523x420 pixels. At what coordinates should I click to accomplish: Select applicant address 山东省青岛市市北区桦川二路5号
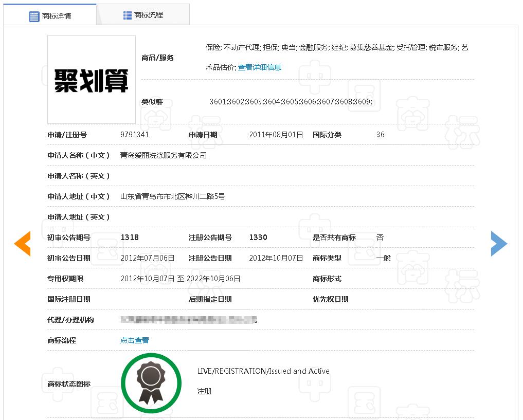pos(173,196)
